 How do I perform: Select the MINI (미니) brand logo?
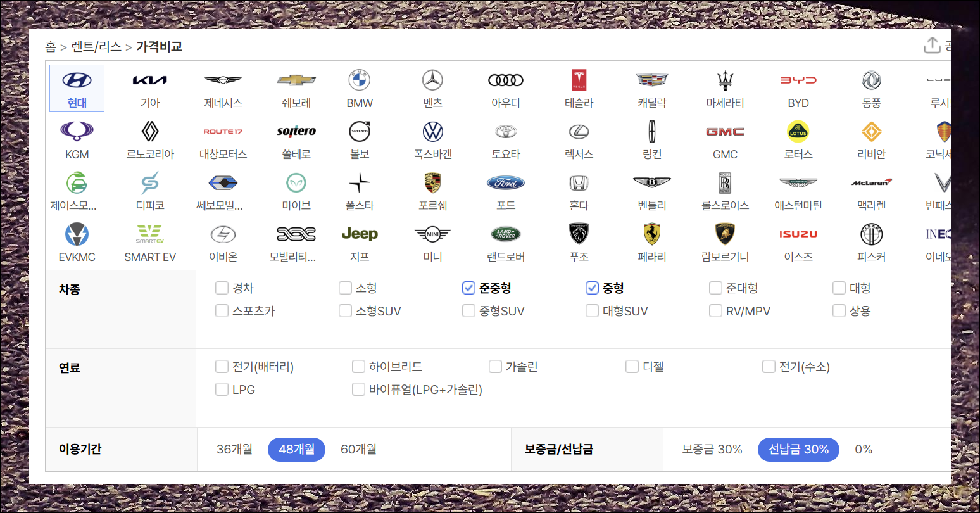(433, 234)
